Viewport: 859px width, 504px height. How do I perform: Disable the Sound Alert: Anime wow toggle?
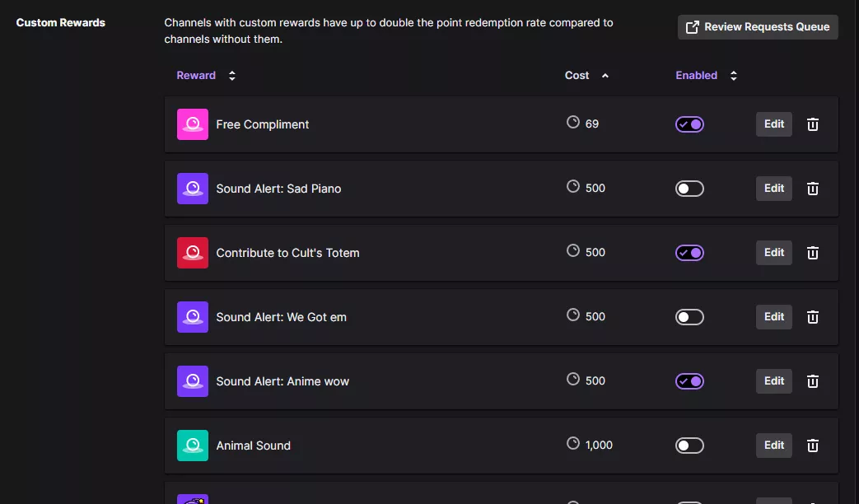(x=689, y=381)
